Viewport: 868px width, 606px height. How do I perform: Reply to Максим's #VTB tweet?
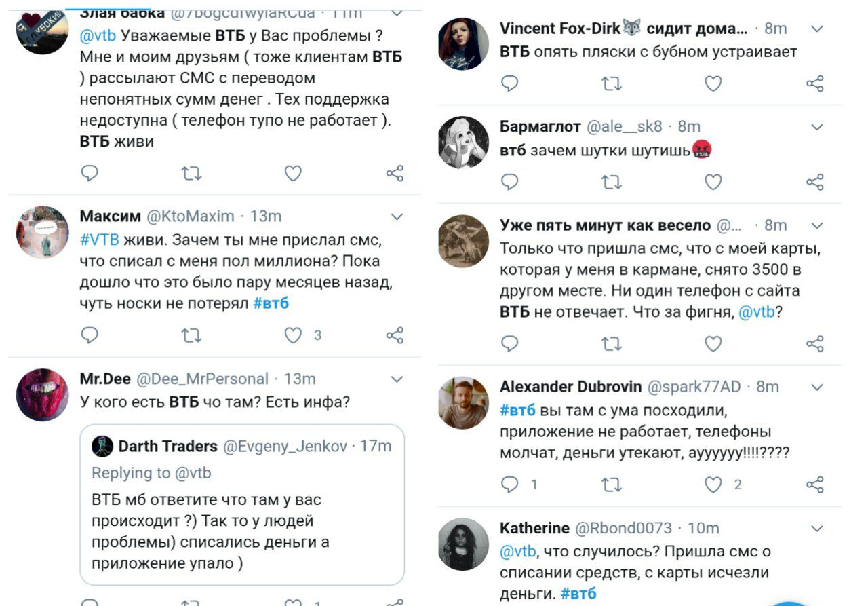point(90,335)
